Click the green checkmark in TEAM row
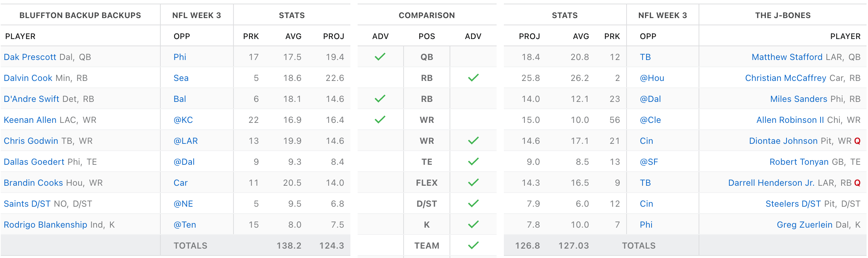The height and width of the screenshot is (258, 868). [x=473, y=245]
